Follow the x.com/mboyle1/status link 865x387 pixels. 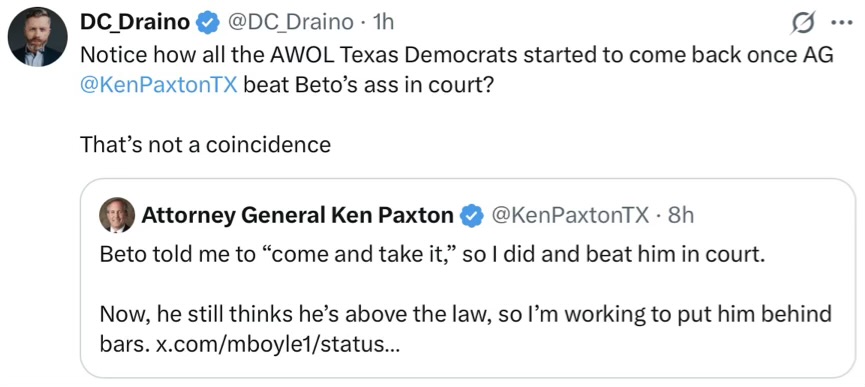point(277,345)
